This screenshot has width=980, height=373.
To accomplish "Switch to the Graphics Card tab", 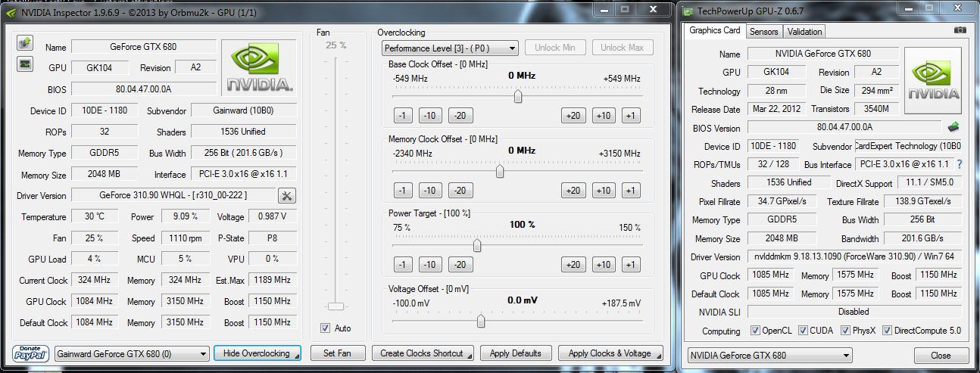I will (715, 30).
